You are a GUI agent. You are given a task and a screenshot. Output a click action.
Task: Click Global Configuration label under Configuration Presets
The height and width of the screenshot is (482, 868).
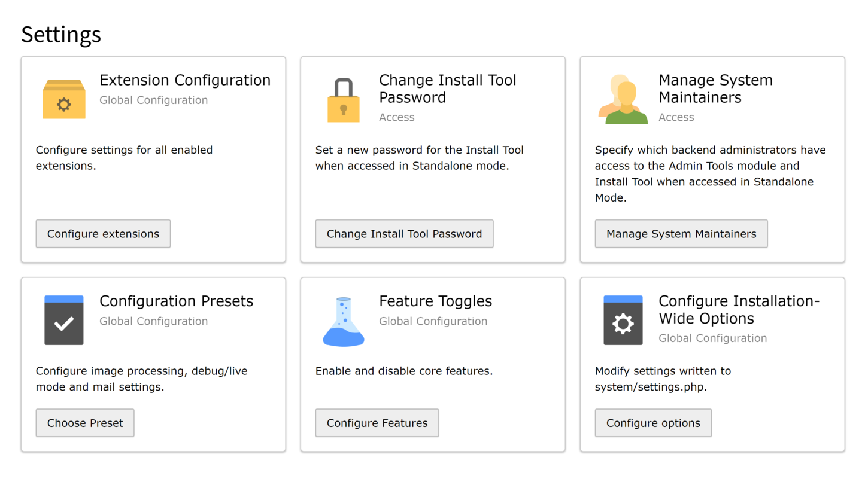click(x=154, y=321)
